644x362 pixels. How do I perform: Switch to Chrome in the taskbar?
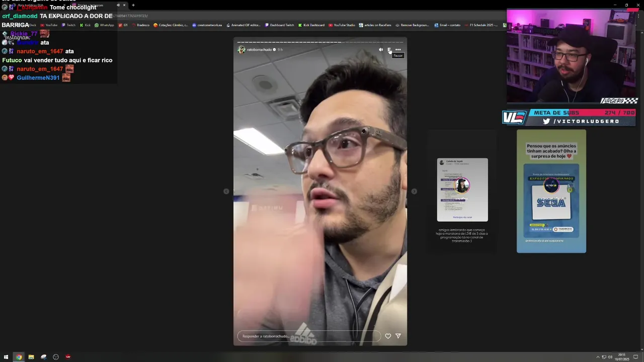click(19, 357)
